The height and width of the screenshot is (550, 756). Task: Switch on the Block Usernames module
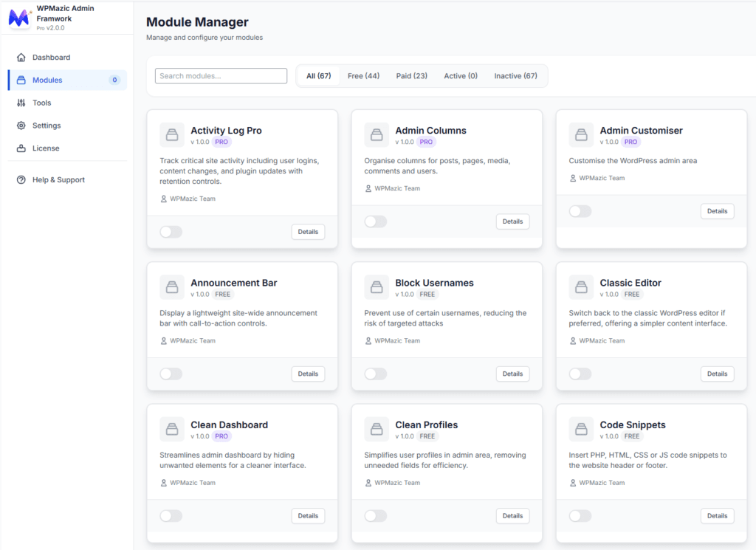[x=376, y=374]
